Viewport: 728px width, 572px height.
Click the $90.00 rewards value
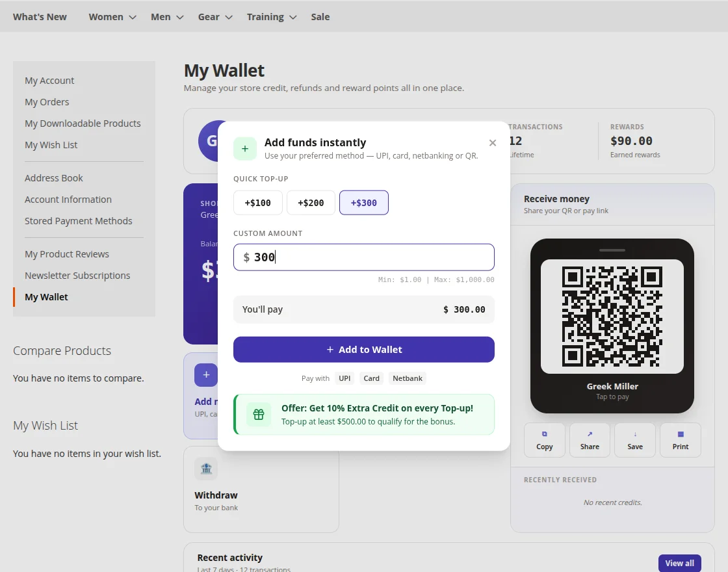point(631,140)
